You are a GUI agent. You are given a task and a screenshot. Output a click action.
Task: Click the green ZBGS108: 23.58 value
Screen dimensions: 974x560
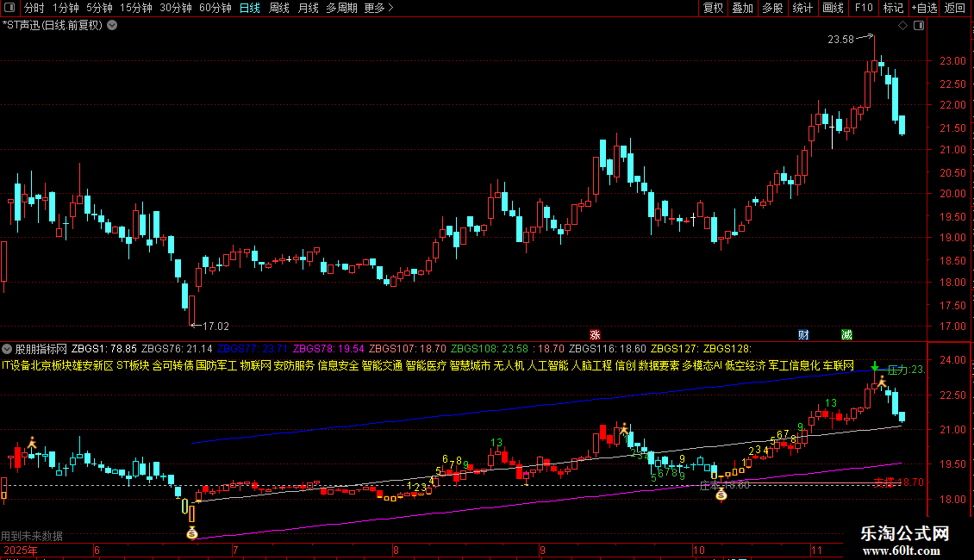tap(490, 349)
